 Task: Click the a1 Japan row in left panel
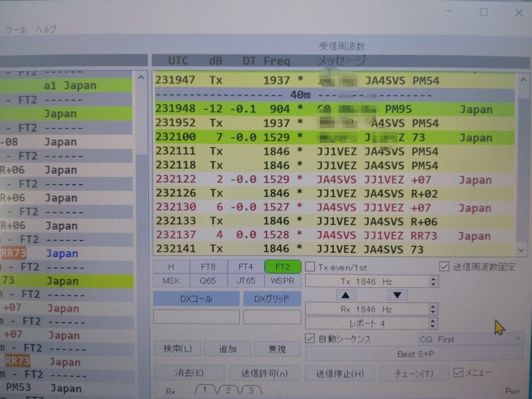66,86
